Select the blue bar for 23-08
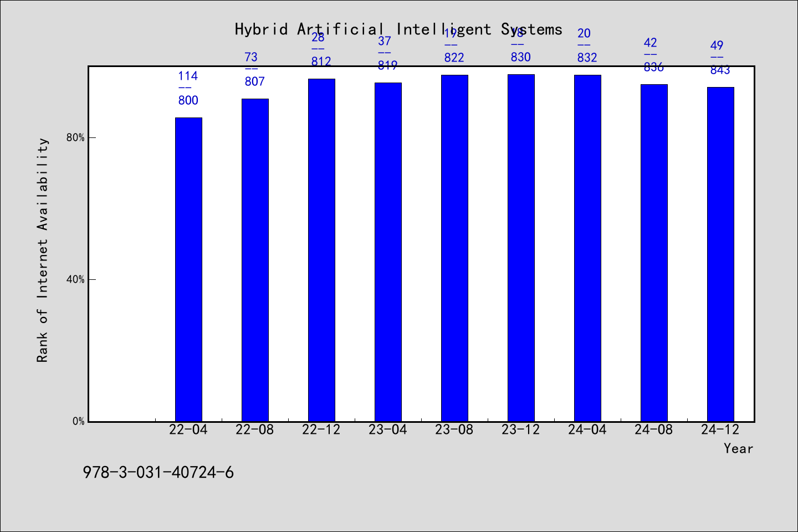798x532 pixels. coord(454,248)
